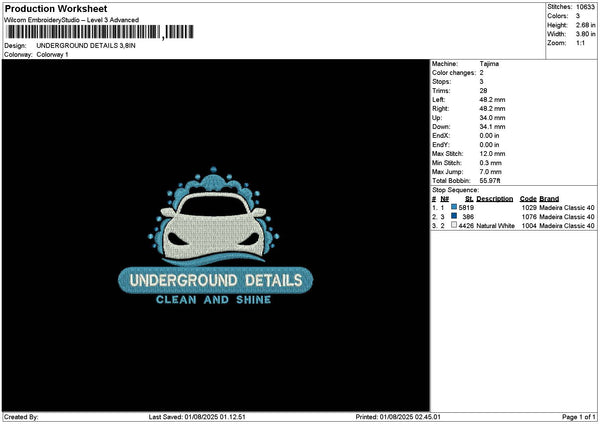The width and height of the screenshot is (600, 424).
Task: Click the barcode below the worksheet title
Action: 100,32
